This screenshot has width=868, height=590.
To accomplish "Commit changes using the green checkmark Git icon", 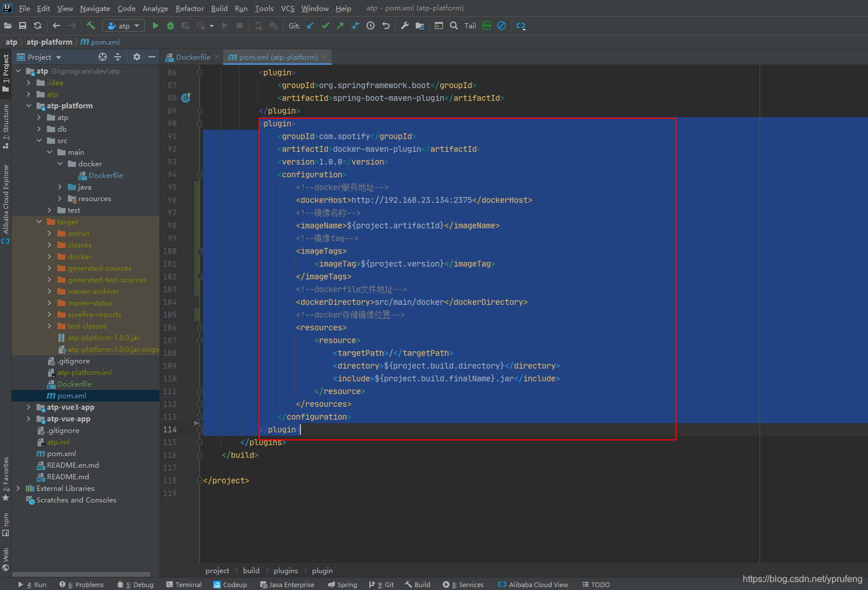I will (325, 26).
